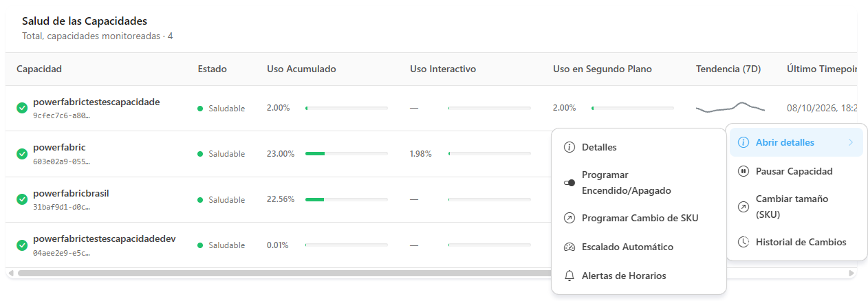The height and width of the screenshot is (301, 868).
Task: Click the green status dot in the 22.56% row
Action: coord(200,200)
